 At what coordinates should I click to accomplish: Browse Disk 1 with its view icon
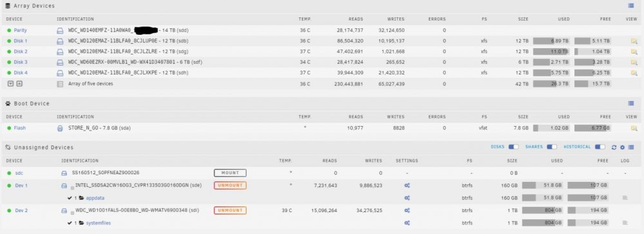(x=634, y=41)
